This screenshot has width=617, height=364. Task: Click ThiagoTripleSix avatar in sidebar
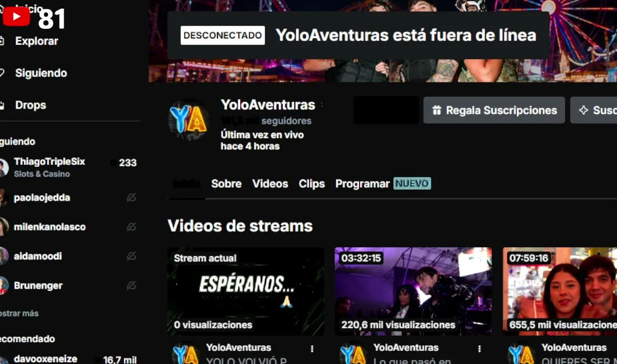tap(4, 167)
